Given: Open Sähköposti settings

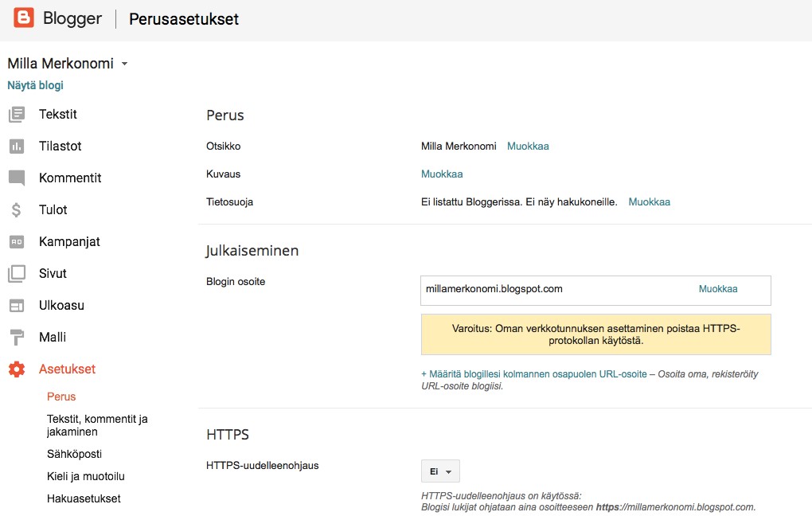Looking at the screenshot, I should point(74,455).
